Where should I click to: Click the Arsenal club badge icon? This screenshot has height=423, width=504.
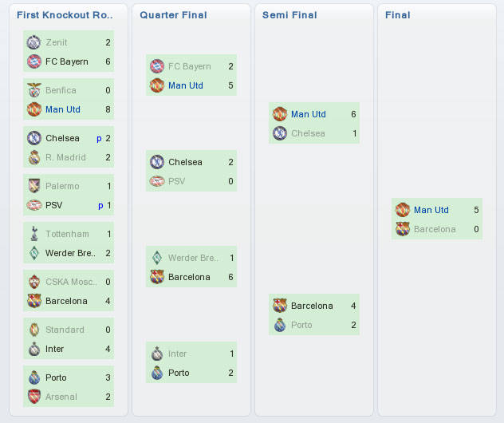pos(33,397)
